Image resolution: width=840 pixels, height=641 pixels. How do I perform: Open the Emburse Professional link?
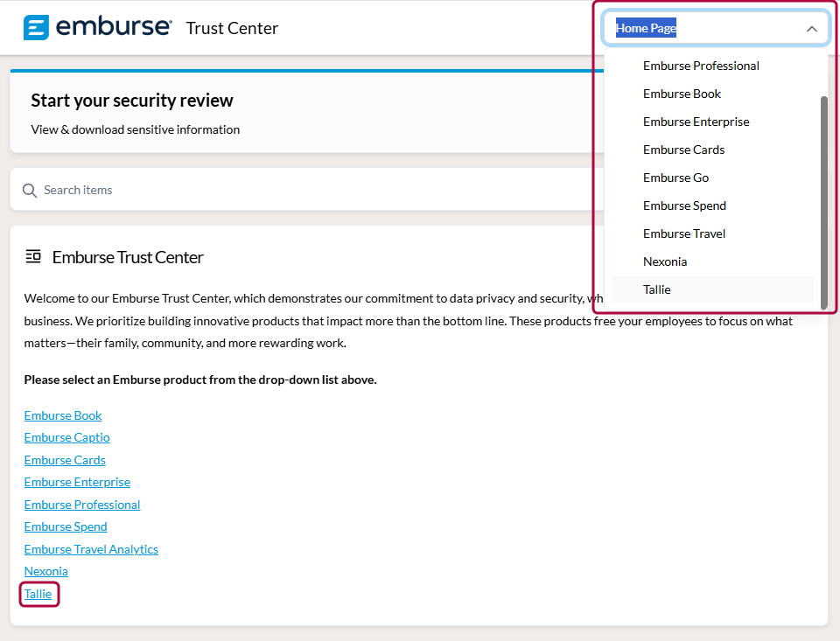(x=82, y=505)
